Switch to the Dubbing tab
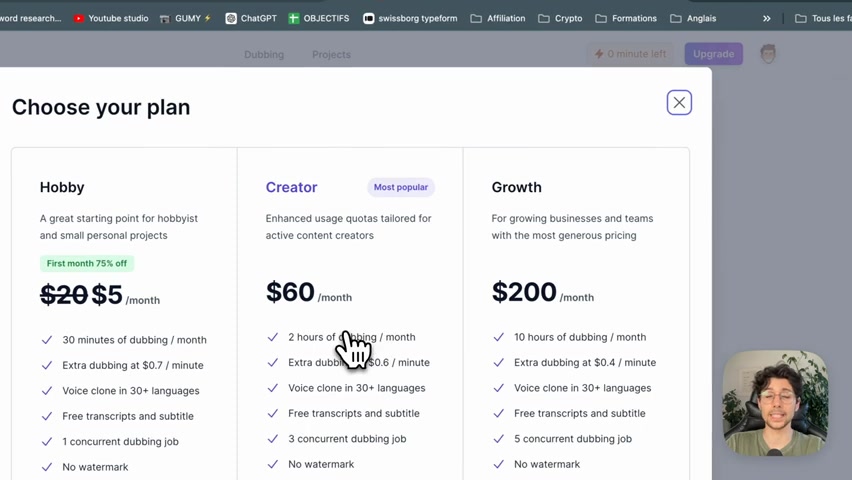This screenshot has width=852, height=480. point(264,54)
